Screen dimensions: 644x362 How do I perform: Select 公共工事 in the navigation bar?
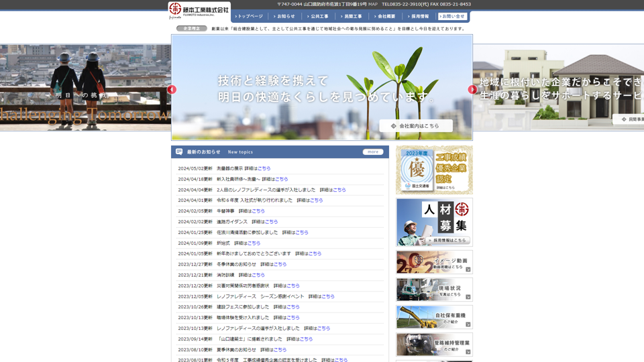318,16
